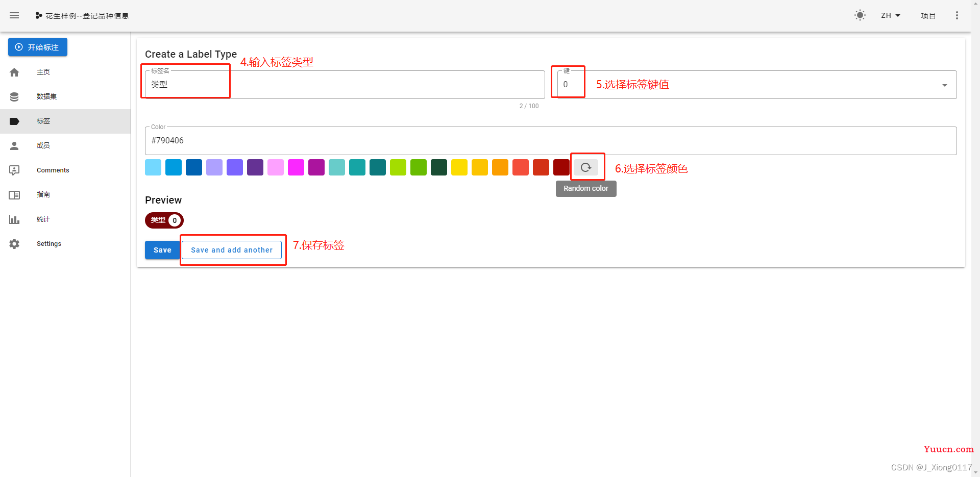This screenshot has width=980, height=477.
Task: Click the Random color refresh button
Action: tap(586, 167)
